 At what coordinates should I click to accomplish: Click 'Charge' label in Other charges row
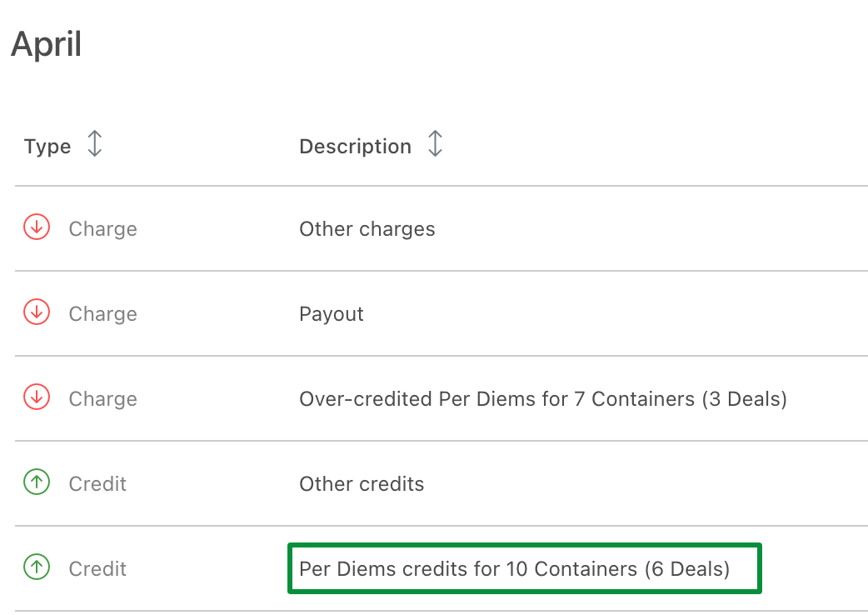coord(103,229)
